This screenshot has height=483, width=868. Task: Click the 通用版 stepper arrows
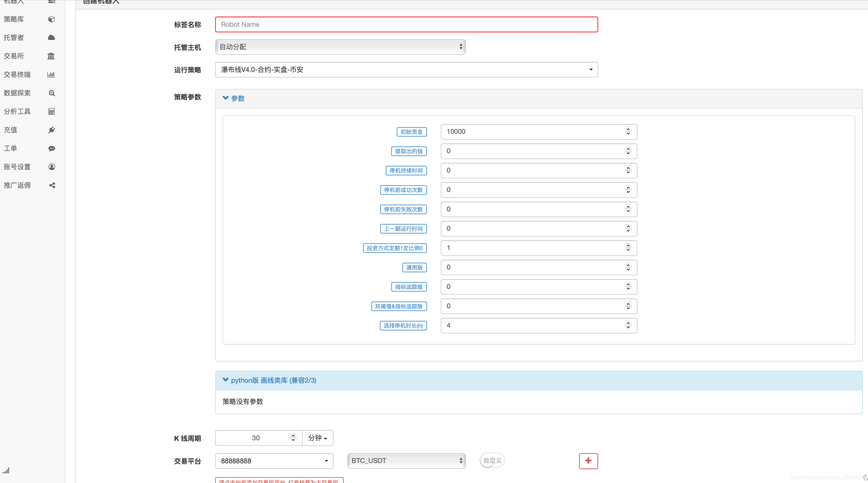(x=628, y=267)
